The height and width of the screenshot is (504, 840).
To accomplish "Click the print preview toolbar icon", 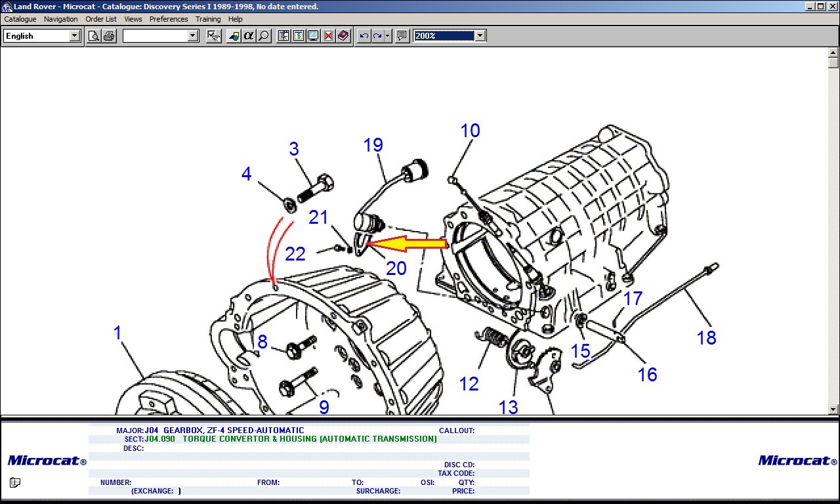I will [94, 35].
